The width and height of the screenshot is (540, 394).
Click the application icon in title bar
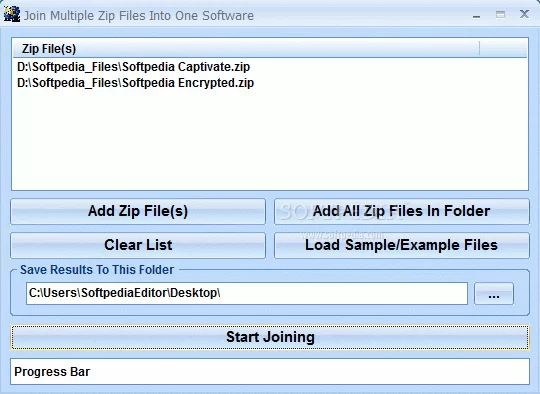pyautogui.click(x=12, y=15)
